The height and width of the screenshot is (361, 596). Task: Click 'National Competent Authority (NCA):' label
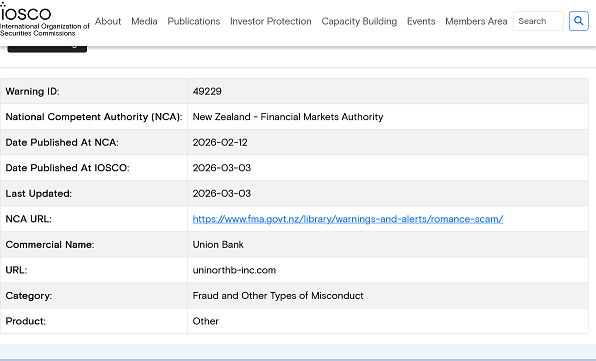pyautogui.click(x=94, y=117)
